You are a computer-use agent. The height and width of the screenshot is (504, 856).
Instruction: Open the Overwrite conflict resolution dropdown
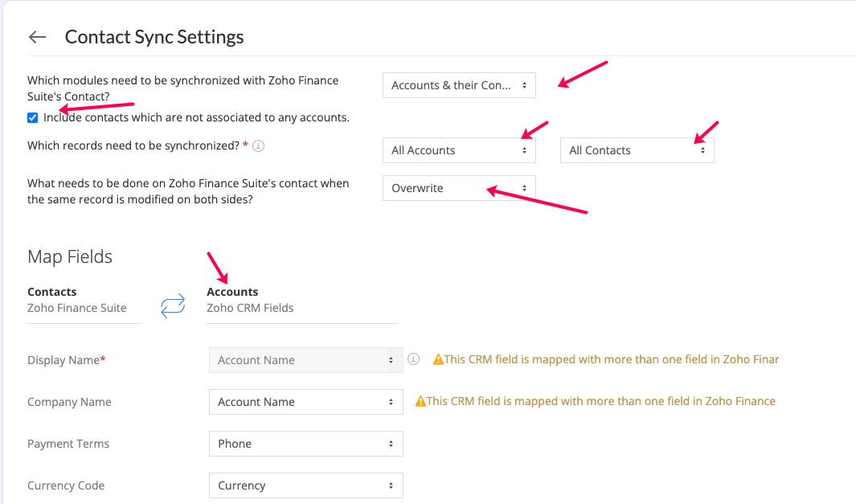click(459, 188)
